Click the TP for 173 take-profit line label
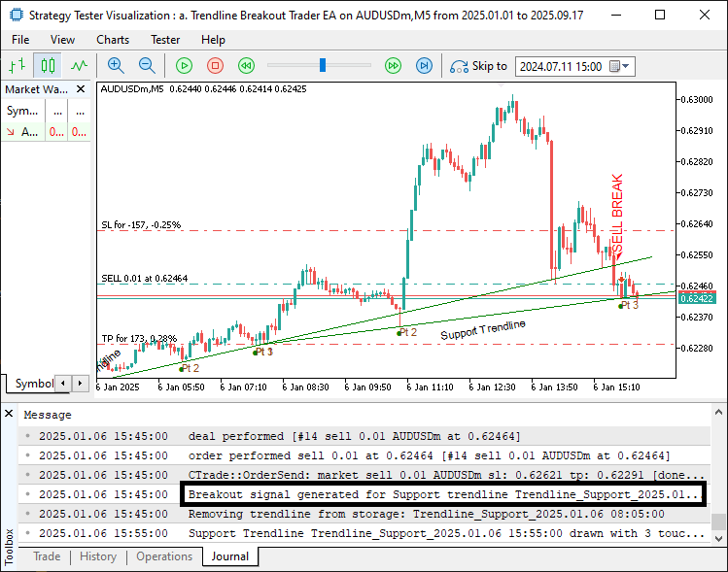This screenshot has width=728, height=572. 139,339
